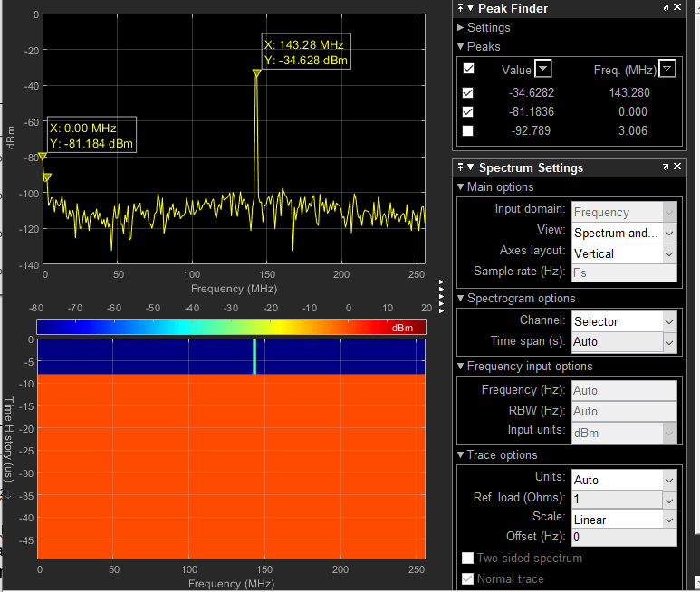Sort peaks by Freq. (MHz) column arrow
The height and width of the screenshot is (592, 700).
click(667, 69)
